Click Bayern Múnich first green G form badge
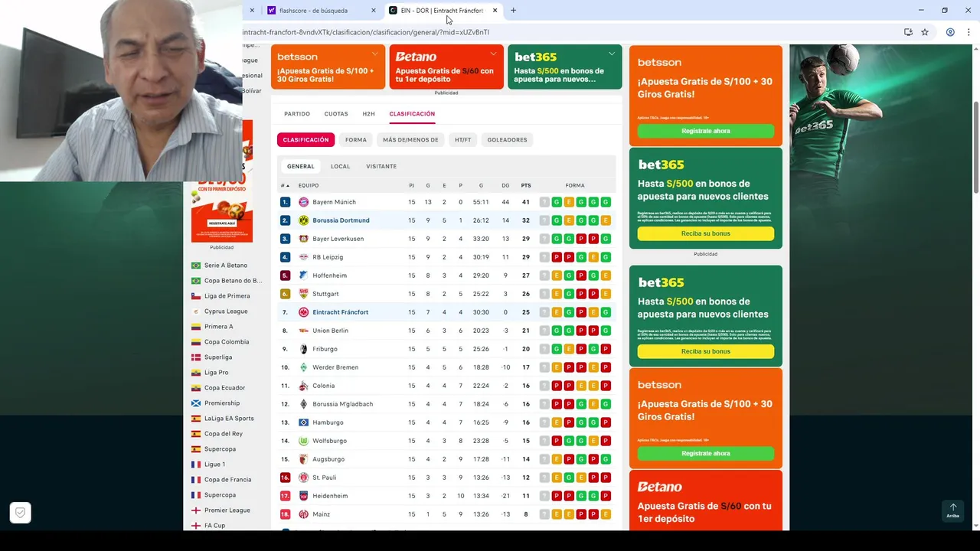Viewport: 980px width, 551px height. (557, 202)
